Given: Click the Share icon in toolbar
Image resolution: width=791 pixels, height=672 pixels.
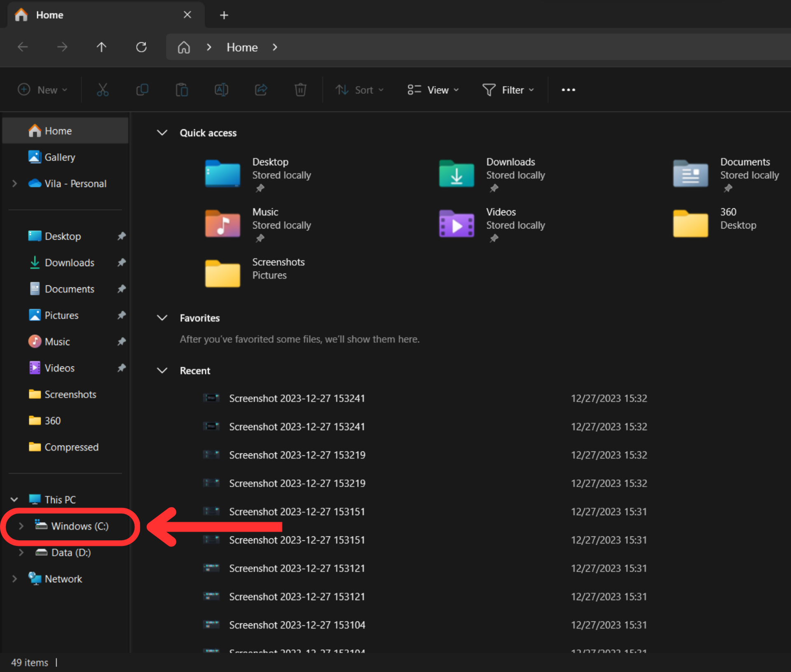Looking at the screenshot, I should click(261, 90).
